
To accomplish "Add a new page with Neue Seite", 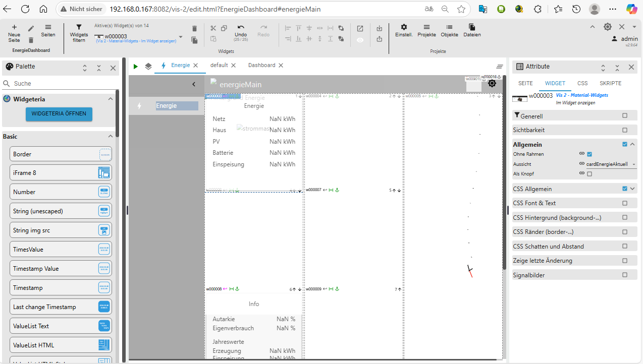I will (14, 33).
